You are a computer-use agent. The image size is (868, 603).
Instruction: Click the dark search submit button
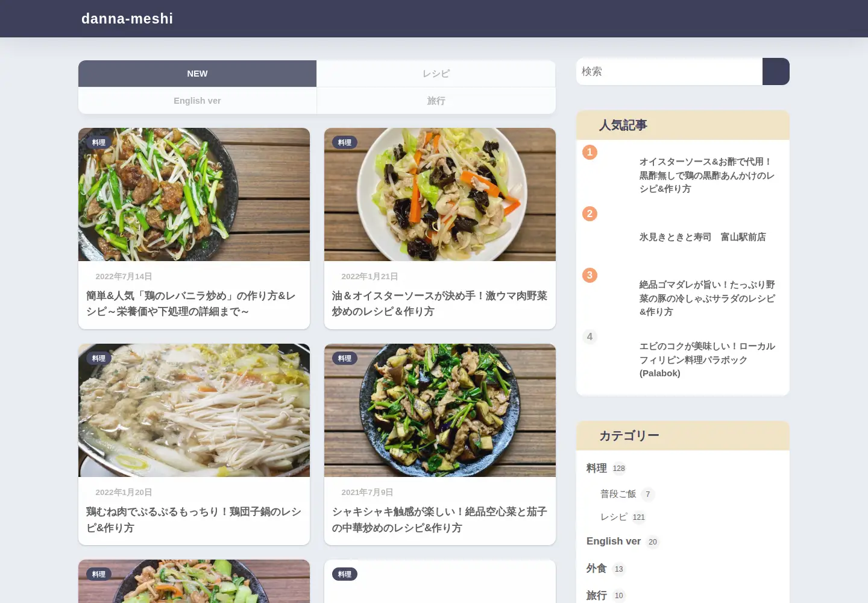tap(776, 71)
